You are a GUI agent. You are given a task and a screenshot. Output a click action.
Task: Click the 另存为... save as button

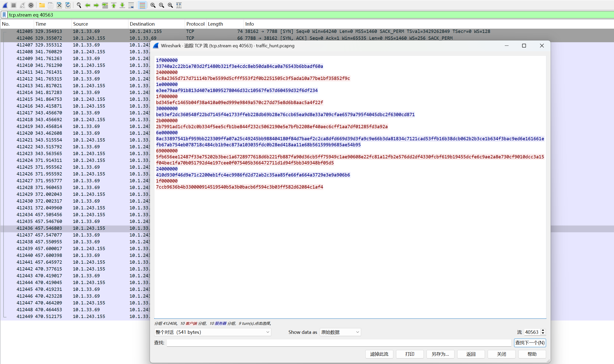pyautogui.click(x=440, y=354)
